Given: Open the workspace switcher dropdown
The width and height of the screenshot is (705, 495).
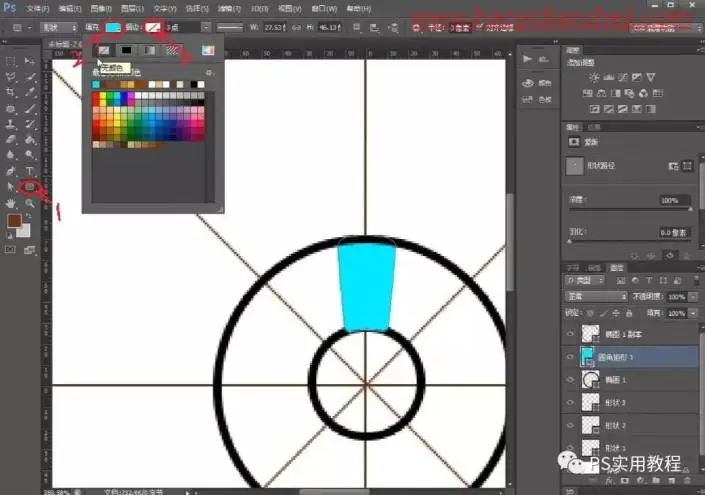Looking at the screenshot, I should [665, 28].
